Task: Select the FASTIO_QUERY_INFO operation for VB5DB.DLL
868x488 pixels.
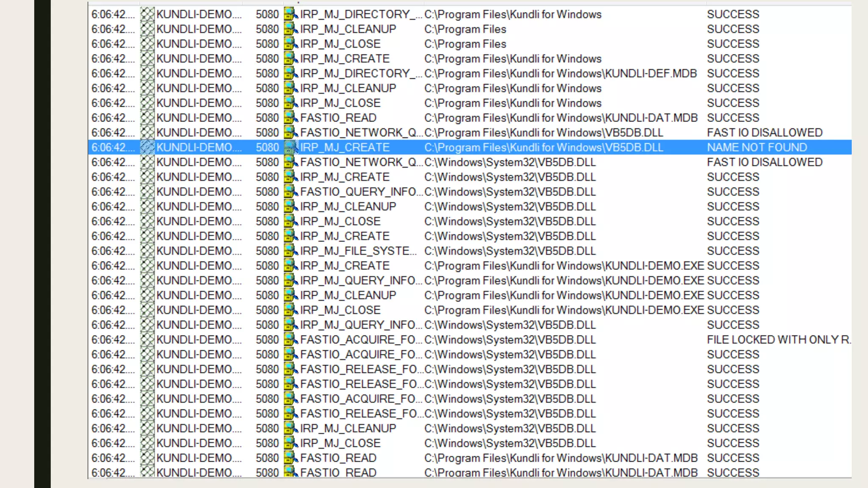Action: (360, 192)
